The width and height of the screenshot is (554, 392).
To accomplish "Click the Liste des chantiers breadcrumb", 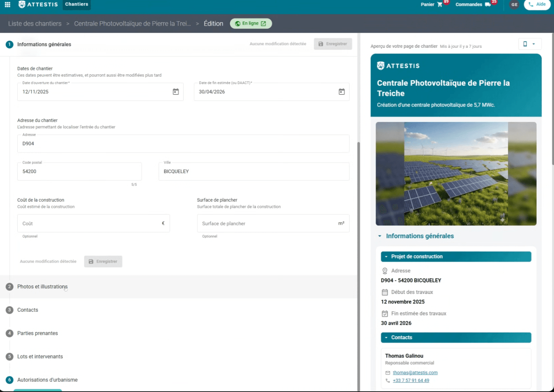I will pos(35,24).
